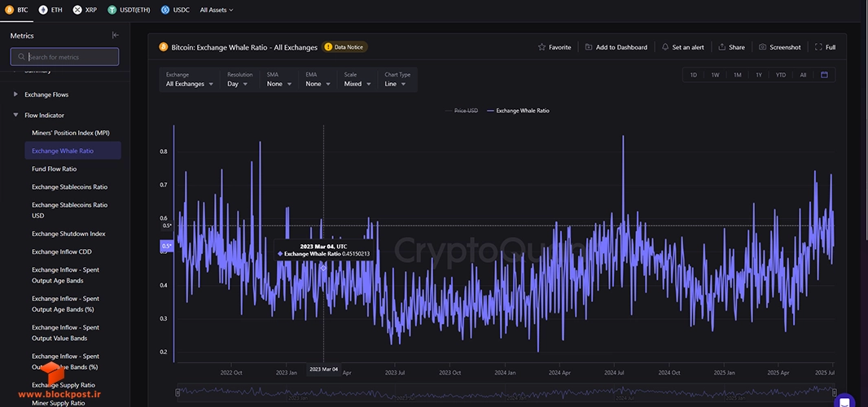Image resolution: width=868 pixels, height=407 pixels.
Task: Open Full screen mode icon
Action: [818, 47]
